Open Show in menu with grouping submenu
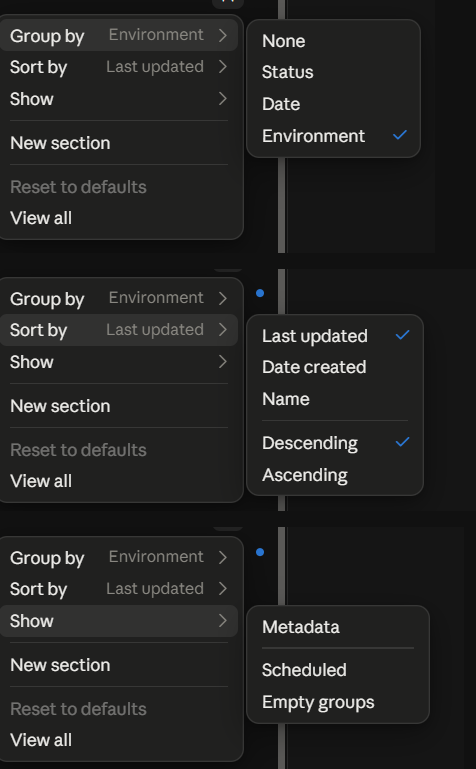Viewport: 476px width, 769px height. [119, 99]
